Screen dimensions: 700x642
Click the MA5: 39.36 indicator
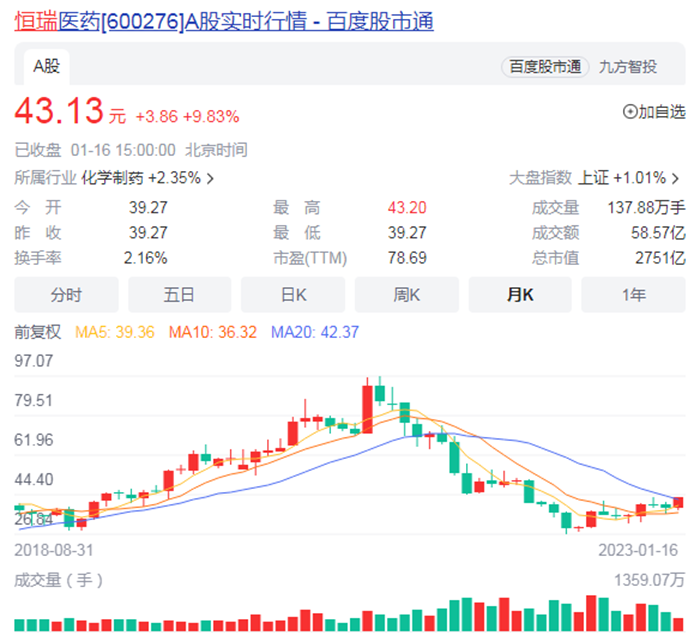tap(115, 332)
